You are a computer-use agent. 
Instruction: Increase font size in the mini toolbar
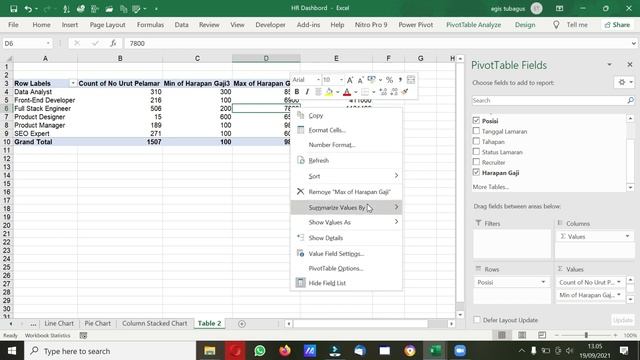click(350, 80)
